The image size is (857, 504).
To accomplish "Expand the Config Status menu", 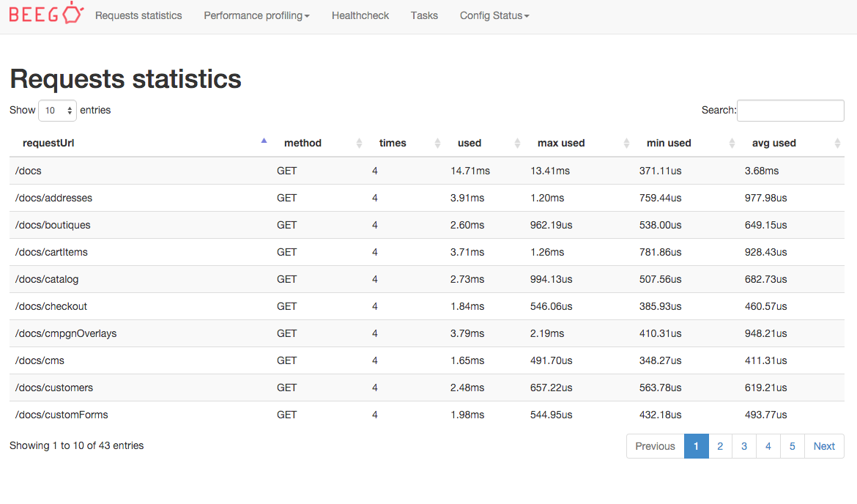I will coord(494,15).
